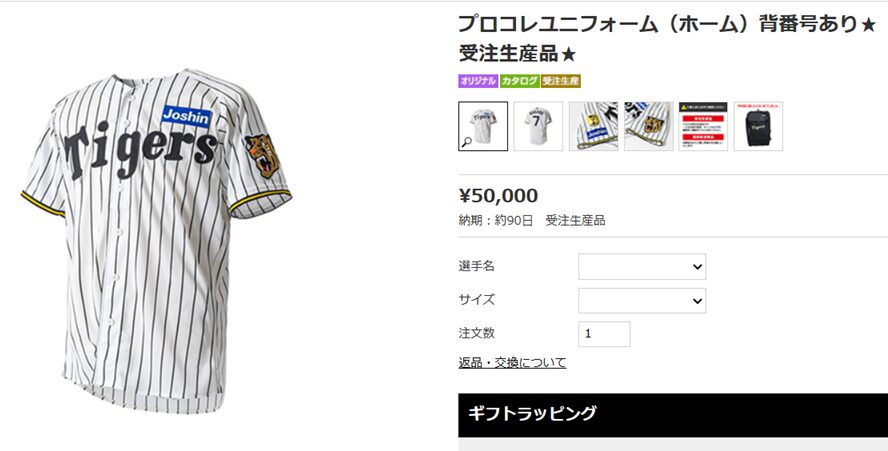This screenshot has height=451, width=888.
Task: Open the サイズ dropdown
Action: click(x=642, y=300)
